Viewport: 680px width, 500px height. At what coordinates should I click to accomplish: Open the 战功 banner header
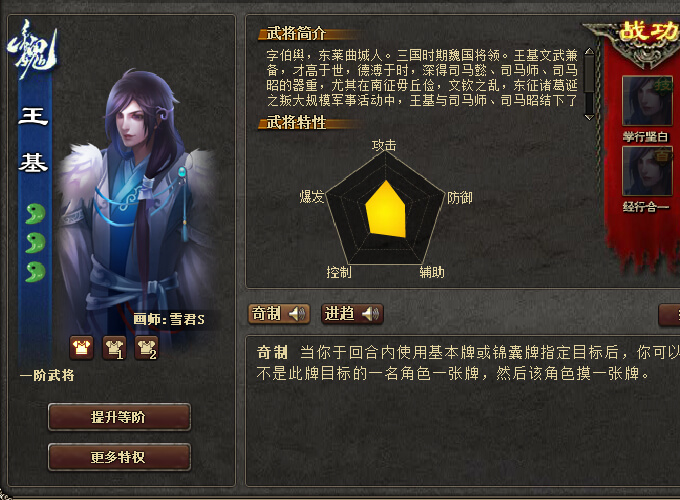pos(648,31)
